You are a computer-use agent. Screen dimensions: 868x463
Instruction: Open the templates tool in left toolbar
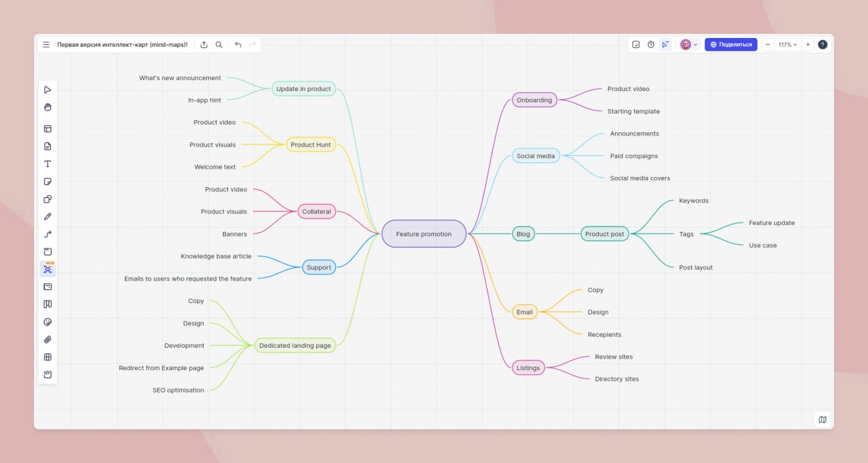click(x=47, y=129)
